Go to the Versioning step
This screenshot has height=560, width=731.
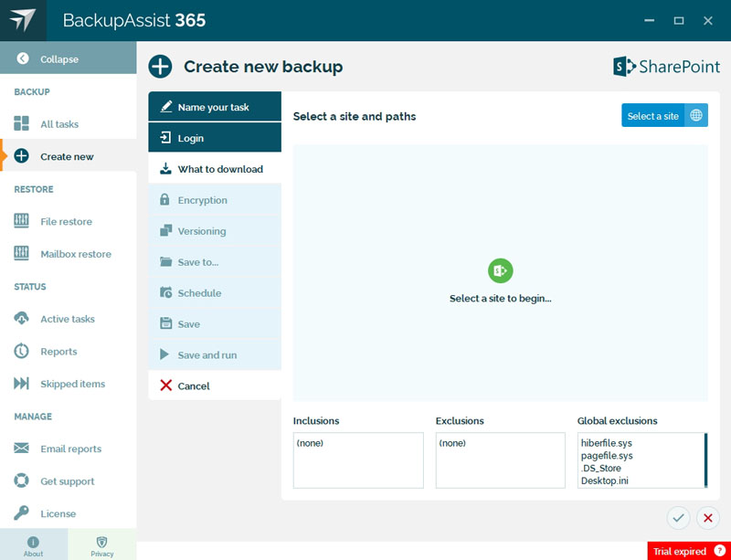215,231
